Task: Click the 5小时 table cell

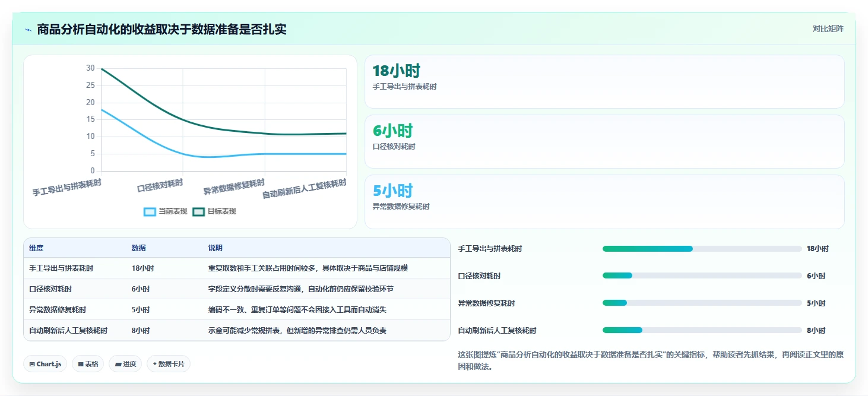Action: click(x=141, y=310)
